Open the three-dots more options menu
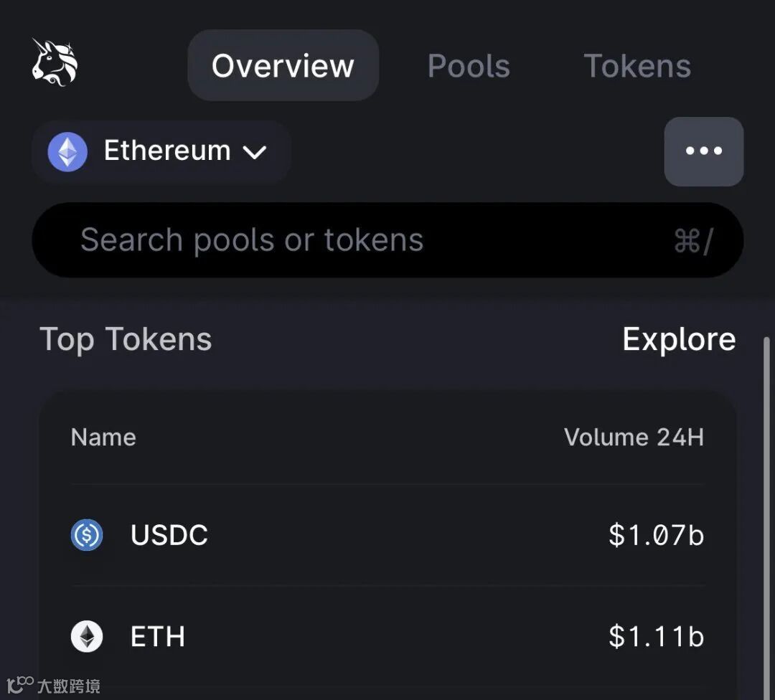775x700 pixels. (704, 151)
